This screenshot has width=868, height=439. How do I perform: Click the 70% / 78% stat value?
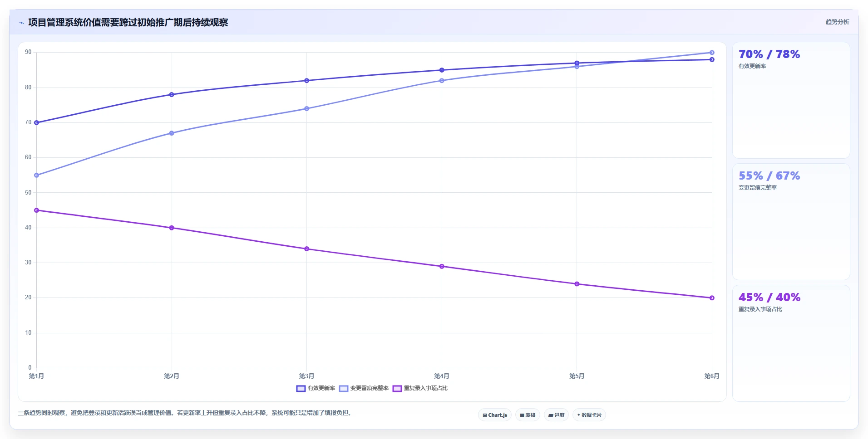769,54
